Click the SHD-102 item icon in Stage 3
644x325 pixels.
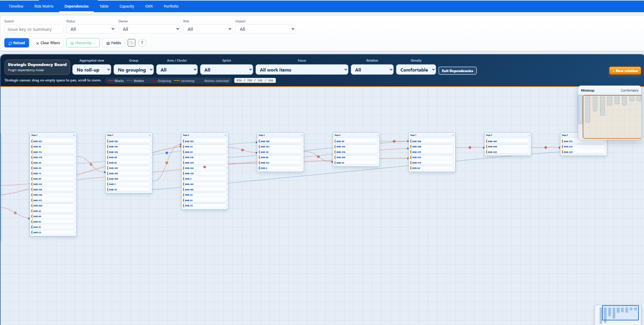[x=109, y=141]
